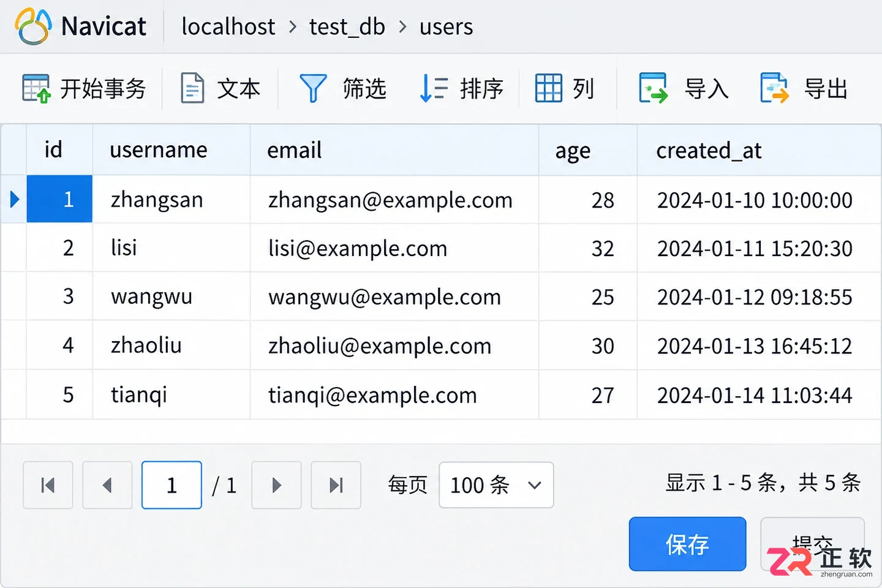The width and height of the screenshot is (882, 588).
Task: Click localhost in the breadcrumb
Action: 228,27
